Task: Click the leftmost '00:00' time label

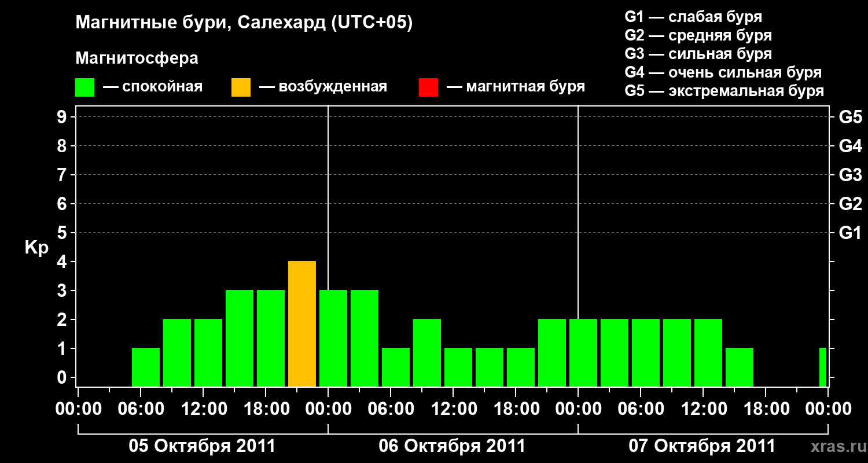Action: click(78, 409)
